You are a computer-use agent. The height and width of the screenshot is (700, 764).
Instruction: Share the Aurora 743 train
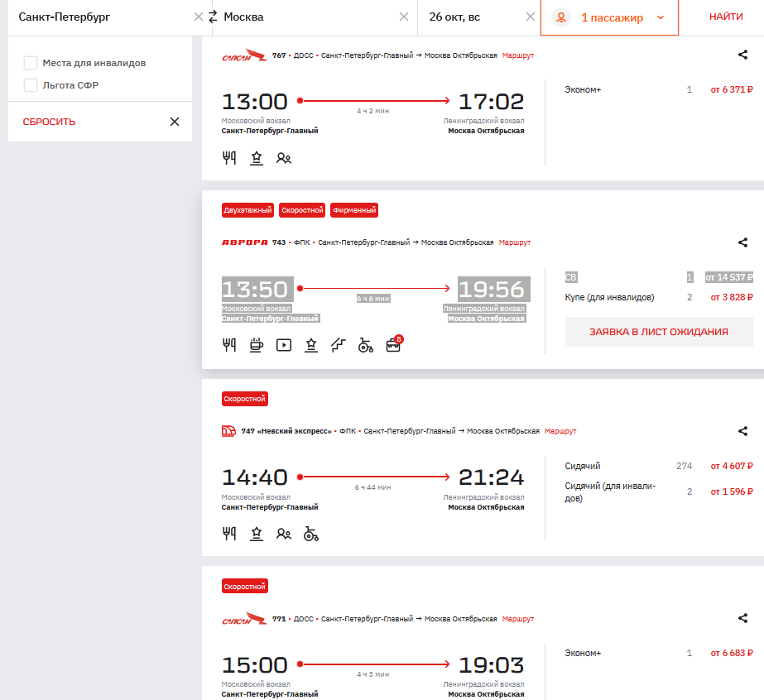tap(742, 242)
